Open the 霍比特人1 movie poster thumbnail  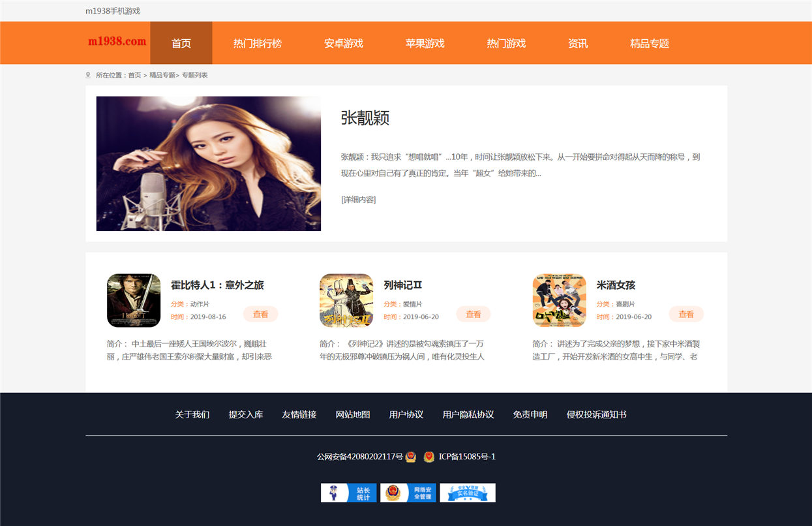pos(134,300)
